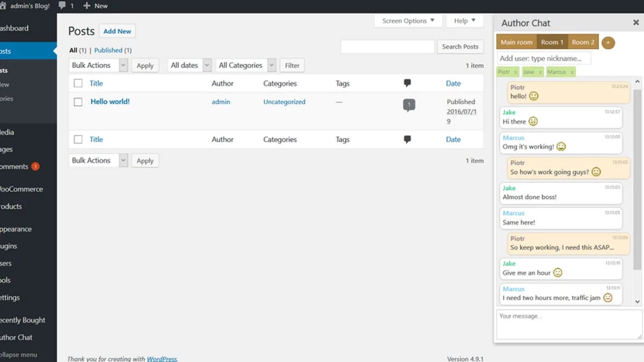Click the admin author link
The width and height of the screenshot is (644, 362).
(x=221, y=102)
